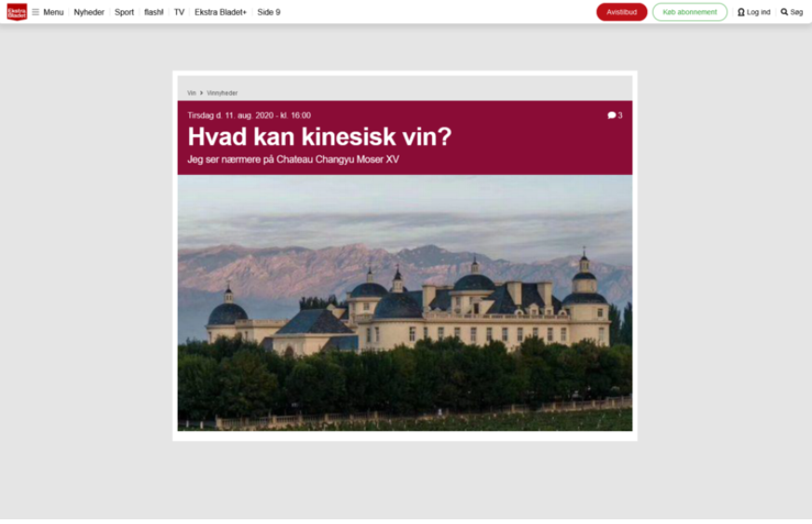812x524 pixels.
Task: Go to Side 9
Action: (269, 12)
